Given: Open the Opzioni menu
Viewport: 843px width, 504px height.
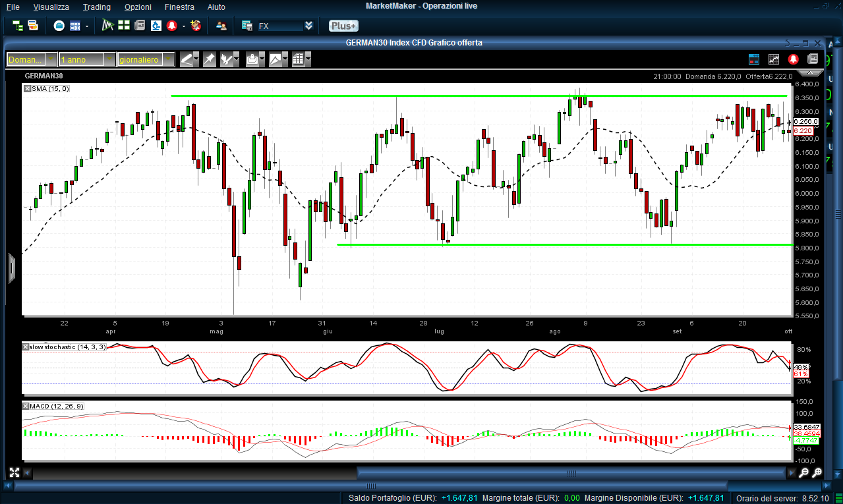Looking at the screenshot, I should click(137, 7).
